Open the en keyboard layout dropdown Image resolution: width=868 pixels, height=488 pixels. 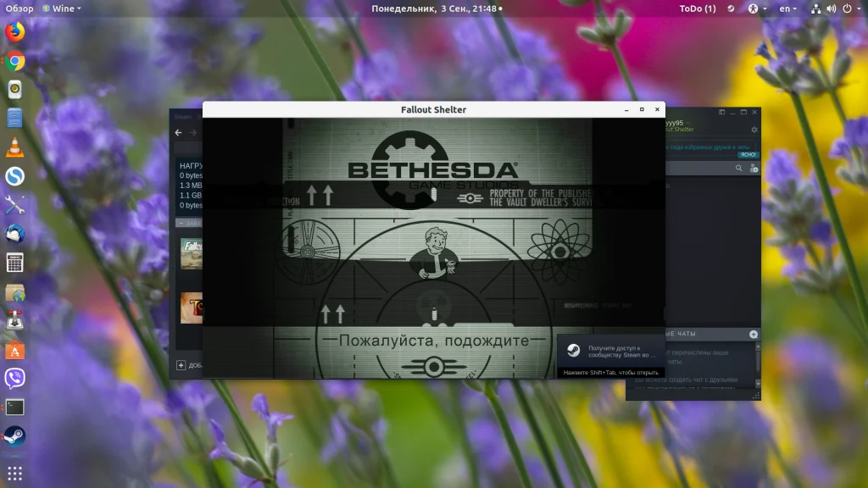[787, 8]
